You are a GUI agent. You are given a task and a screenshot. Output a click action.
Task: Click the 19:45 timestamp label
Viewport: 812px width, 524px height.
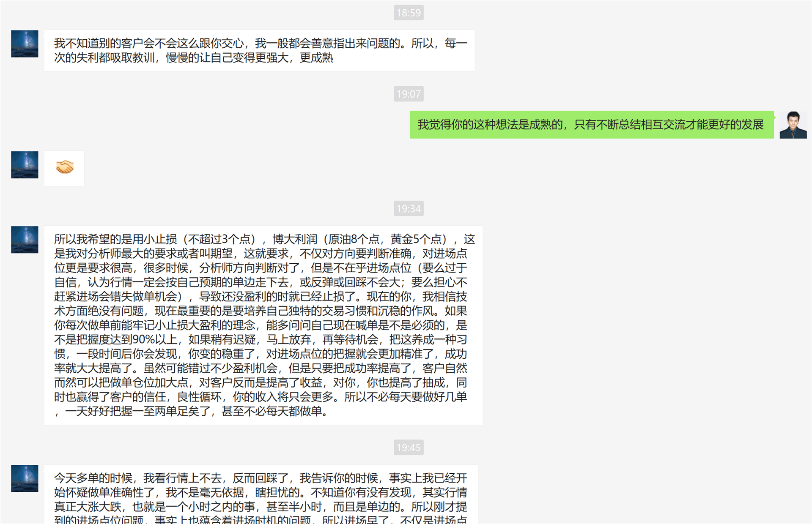pyautogui.click(x=409, y=447)
